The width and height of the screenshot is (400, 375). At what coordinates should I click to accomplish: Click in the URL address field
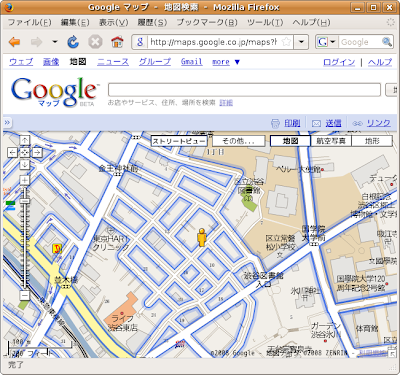coord(213,42)
